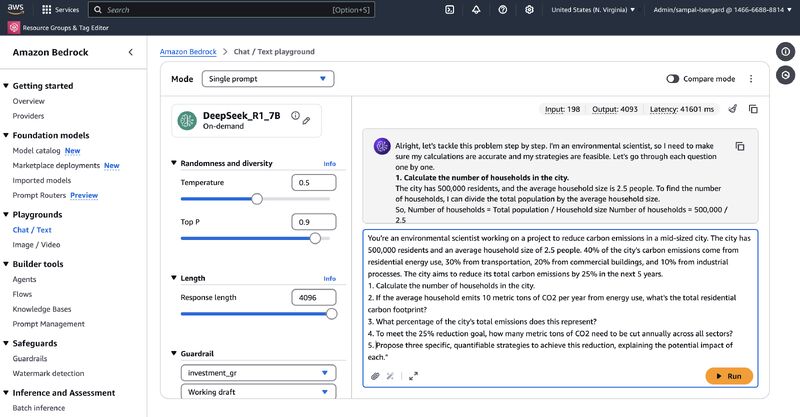The width and height of the screenshot is (800, 417).
Task: Adjust the Response length slider handle
Action: (x=332, y=314)
